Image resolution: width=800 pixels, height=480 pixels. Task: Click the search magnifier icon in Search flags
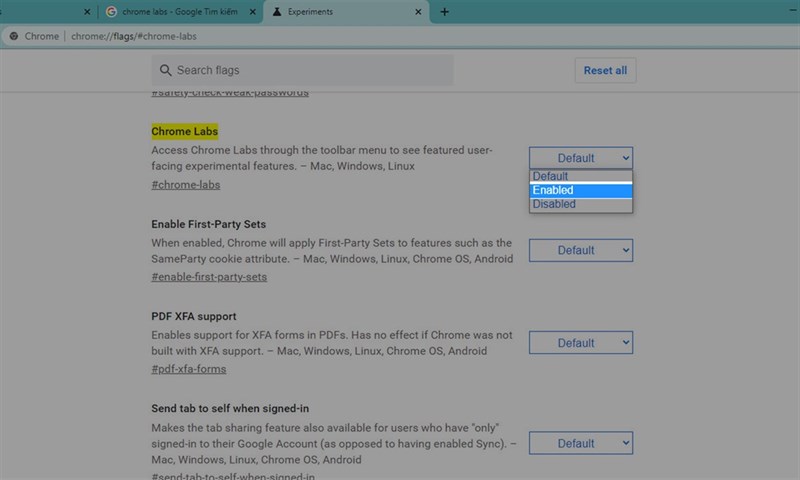165,70
